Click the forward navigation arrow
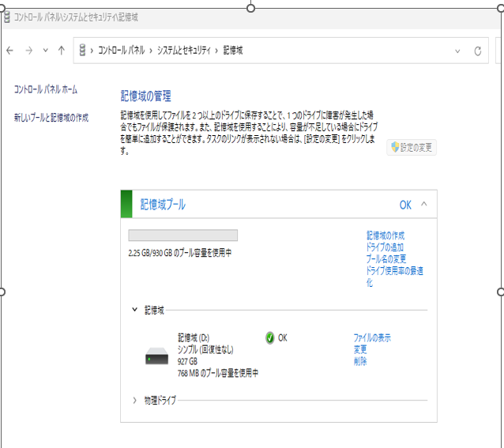504x448 pixels. (28, 51)
